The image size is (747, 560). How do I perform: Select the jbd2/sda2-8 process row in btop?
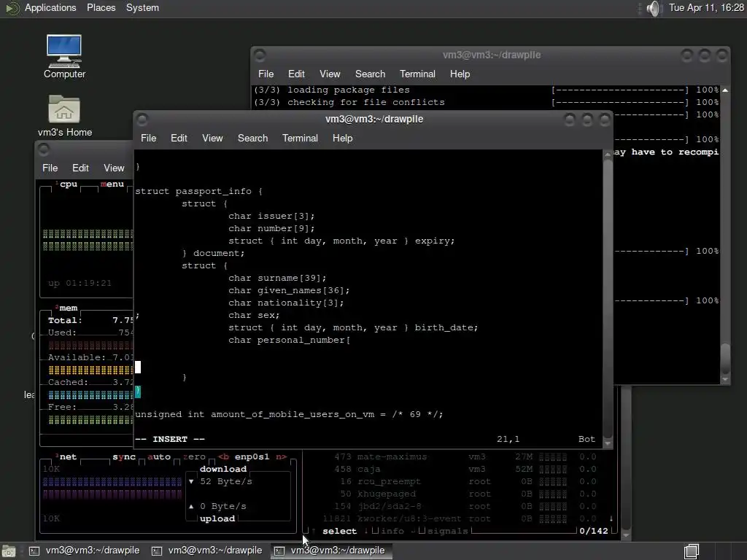462,506
